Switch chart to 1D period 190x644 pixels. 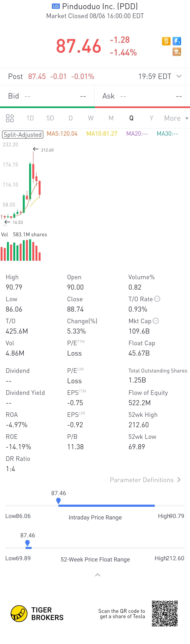(30, 118)
